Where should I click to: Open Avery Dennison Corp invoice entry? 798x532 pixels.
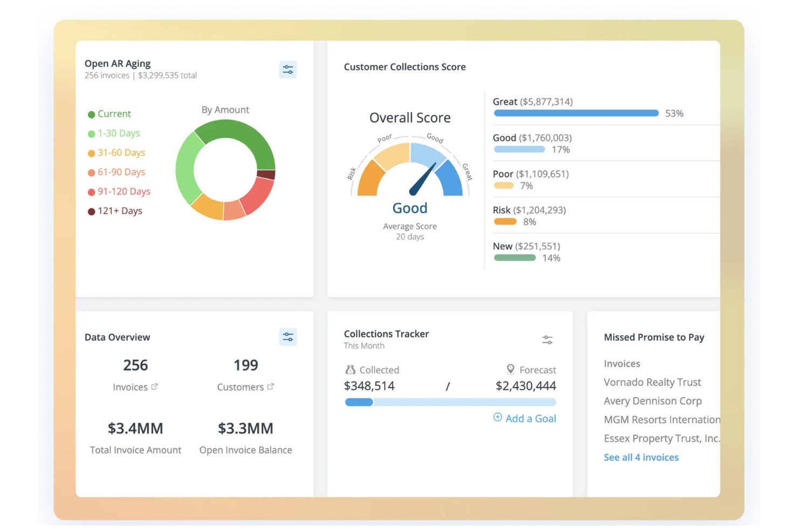coord(652,401)
